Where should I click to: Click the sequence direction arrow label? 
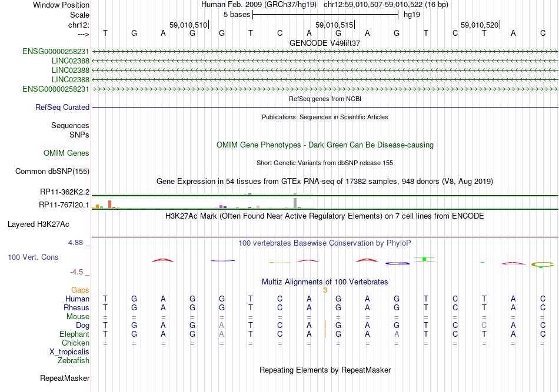click(84, 35)
